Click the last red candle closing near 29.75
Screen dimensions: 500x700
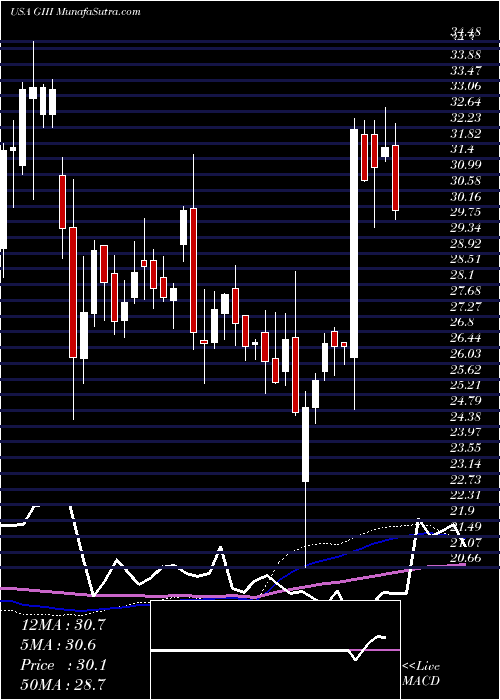point(395,178)
